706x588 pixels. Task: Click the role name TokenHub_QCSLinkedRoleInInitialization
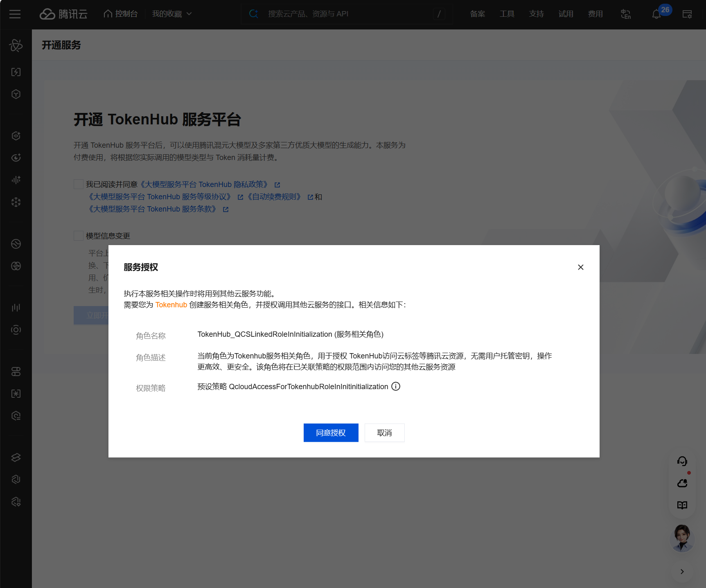pos(265,334)
